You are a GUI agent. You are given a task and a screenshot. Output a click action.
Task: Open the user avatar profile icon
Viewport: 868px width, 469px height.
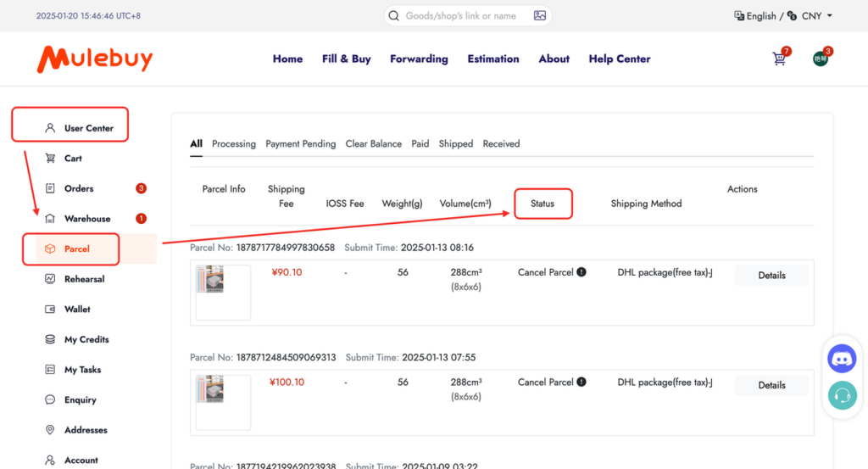click(821, 59)
